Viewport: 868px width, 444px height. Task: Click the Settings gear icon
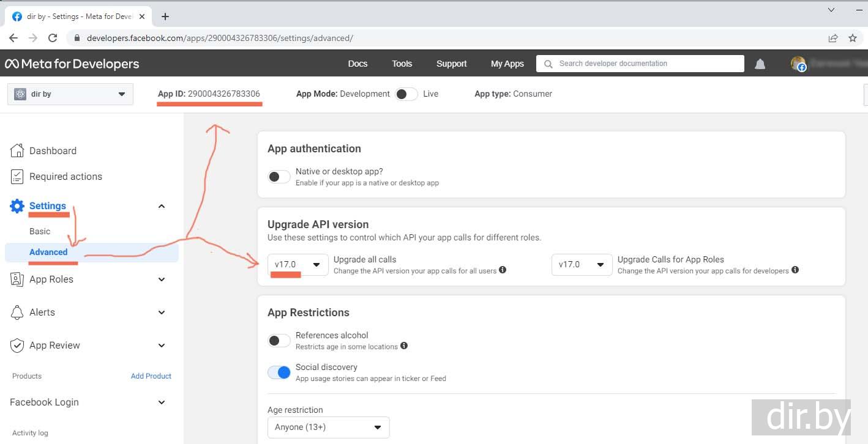[17, 206]
